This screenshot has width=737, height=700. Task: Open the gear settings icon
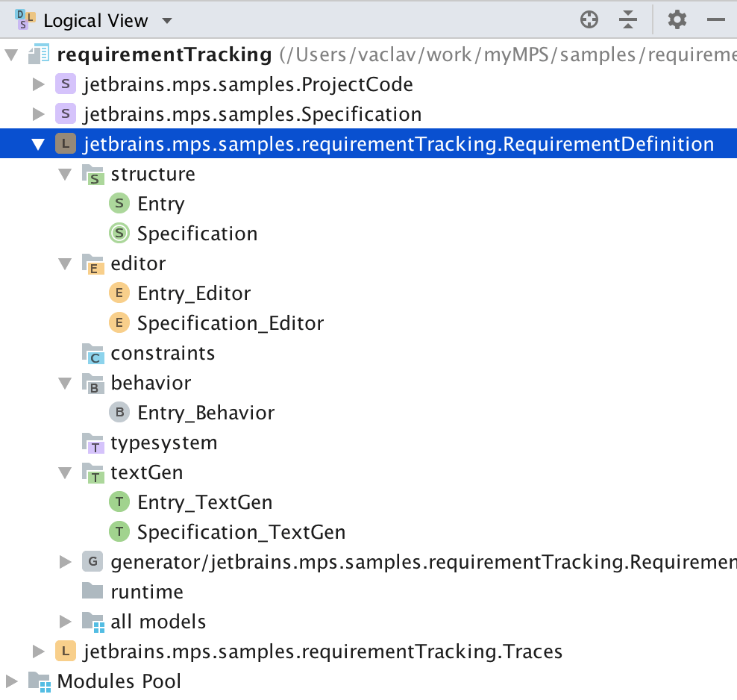click(x=677, y=20)
